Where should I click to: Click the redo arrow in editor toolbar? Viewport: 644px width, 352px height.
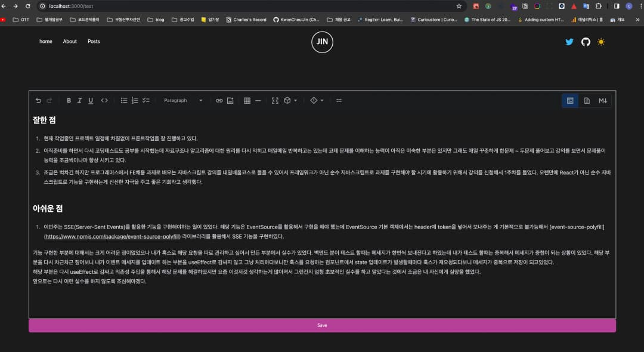[49, 101]
